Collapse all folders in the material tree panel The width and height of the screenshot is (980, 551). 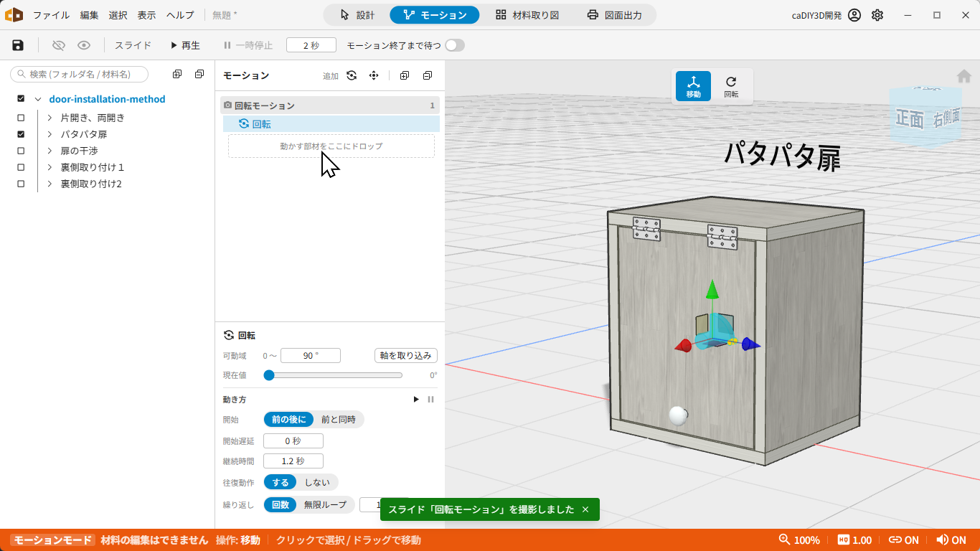[199, 75]
